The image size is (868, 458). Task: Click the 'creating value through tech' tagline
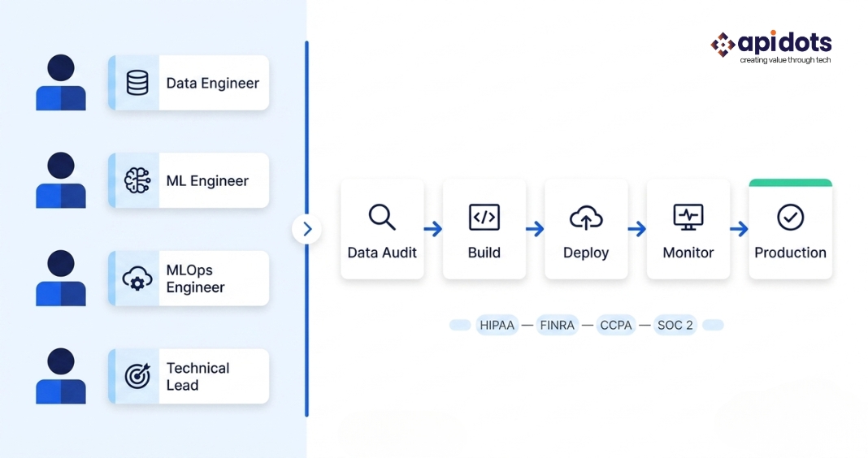786,60
